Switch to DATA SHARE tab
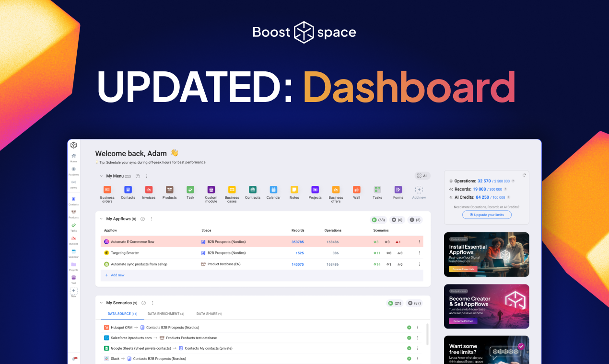Image resolution: width=609 pixels, height=364 pixels. pyautogui.click(x=209, y=314)
